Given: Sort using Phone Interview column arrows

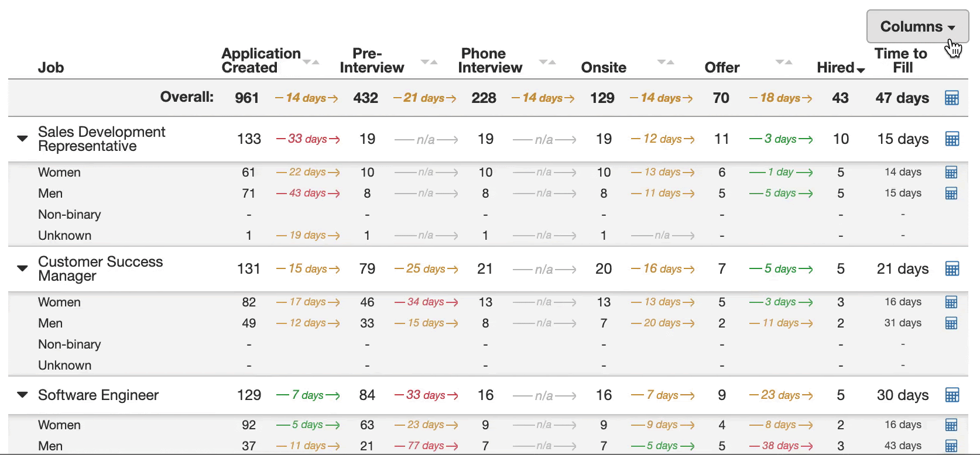Looking at the screenshot, I should [547, 62].
